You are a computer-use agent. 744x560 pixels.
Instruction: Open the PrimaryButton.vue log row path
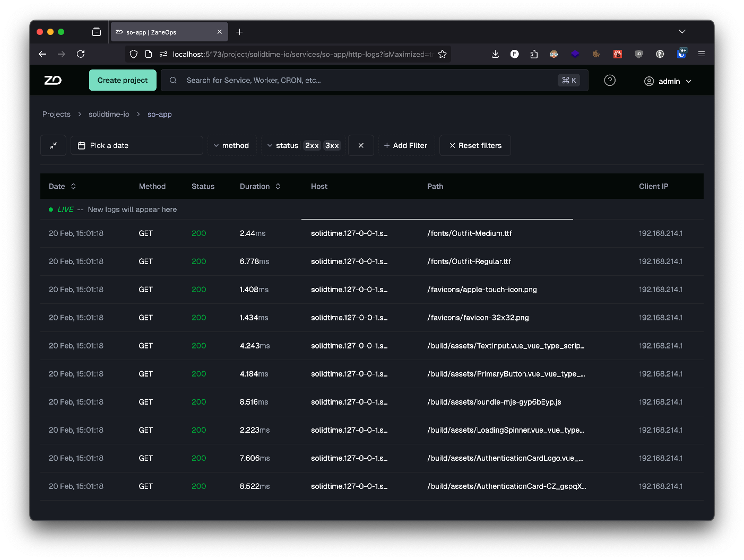tap(506, 374)
